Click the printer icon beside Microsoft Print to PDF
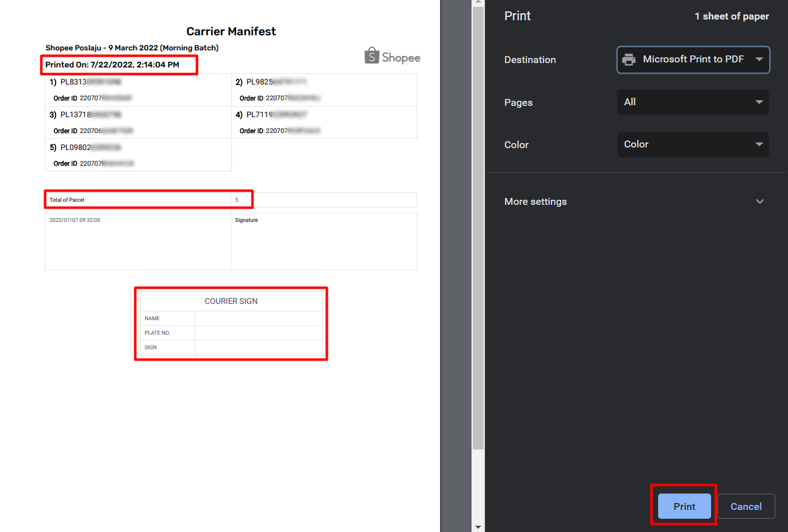This screenshot has height=532, width=788. coord(629,59)
